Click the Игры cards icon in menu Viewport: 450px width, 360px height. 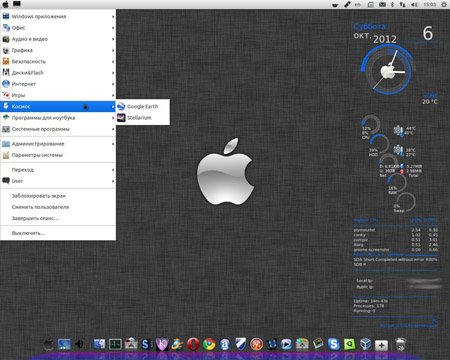[x=6, y=95]
